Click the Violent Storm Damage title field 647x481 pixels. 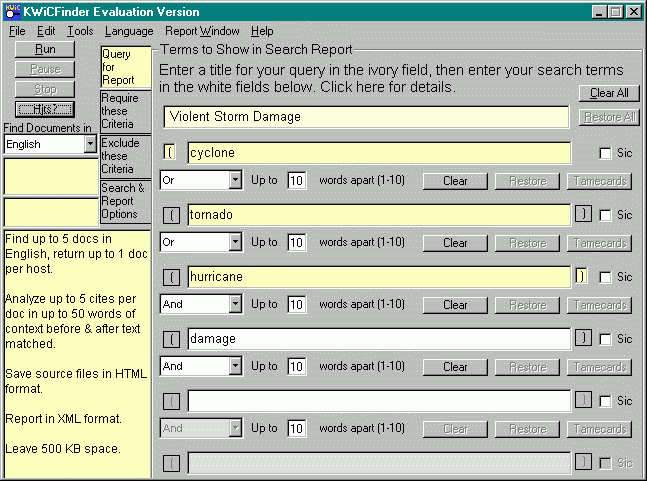click(x=366, y=117)
